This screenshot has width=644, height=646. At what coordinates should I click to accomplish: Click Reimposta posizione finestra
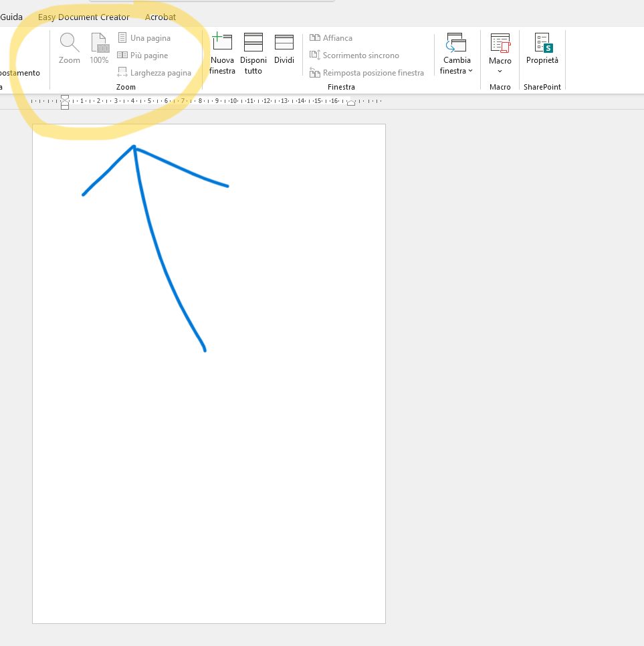366,72
